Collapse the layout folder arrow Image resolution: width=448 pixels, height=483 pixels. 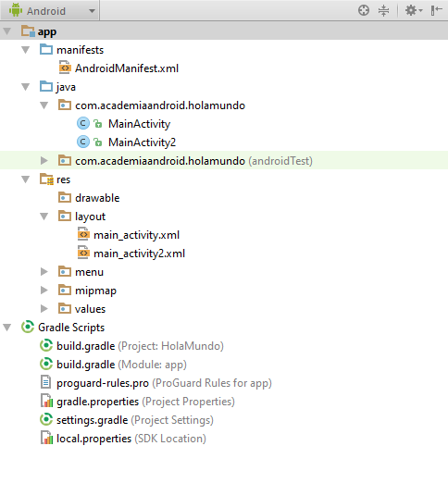point(44,217)
